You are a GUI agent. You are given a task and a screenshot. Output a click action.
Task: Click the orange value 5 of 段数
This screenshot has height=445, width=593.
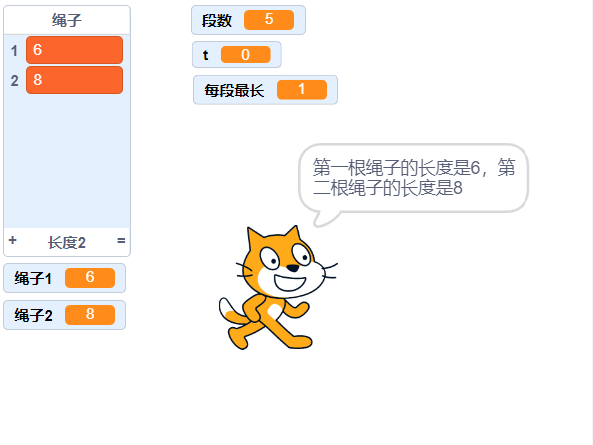coord(269,20)
